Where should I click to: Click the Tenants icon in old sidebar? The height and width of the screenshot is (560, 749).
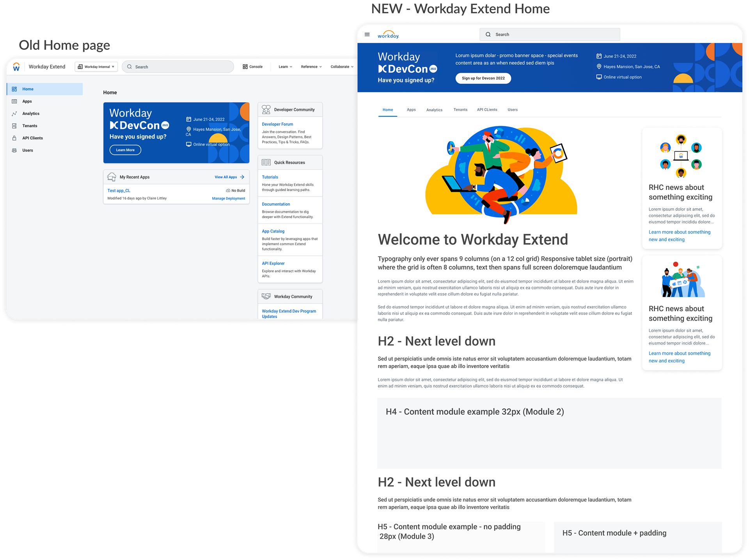pyautogui.click(x=14, y=126)
